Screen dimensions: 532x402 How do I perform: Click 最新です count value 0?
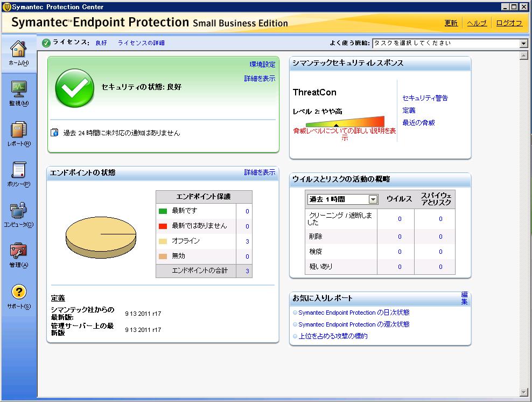point(247,211)
